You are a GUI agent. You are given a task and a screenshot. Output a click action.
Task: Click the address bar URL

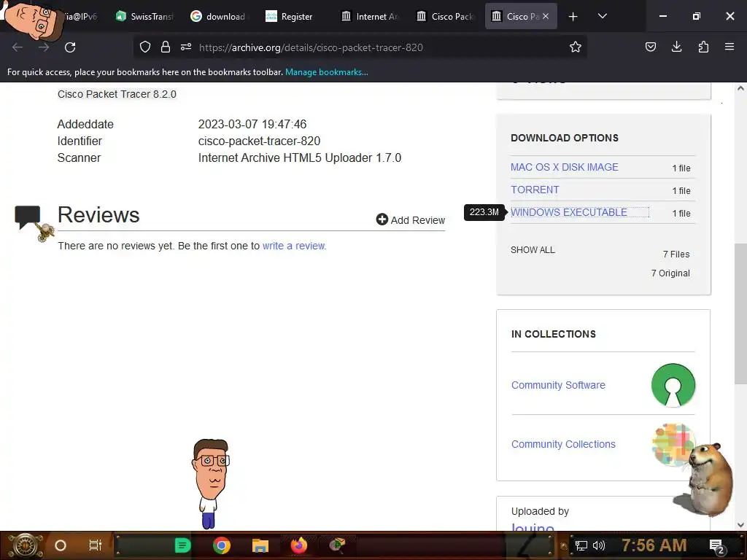coord(311,47)
